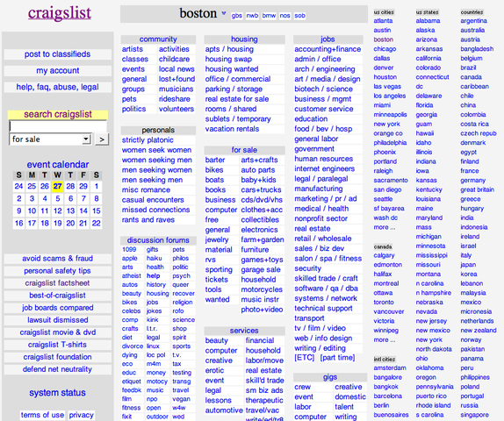
Task: Open terms of use
Action: point(42,415)
